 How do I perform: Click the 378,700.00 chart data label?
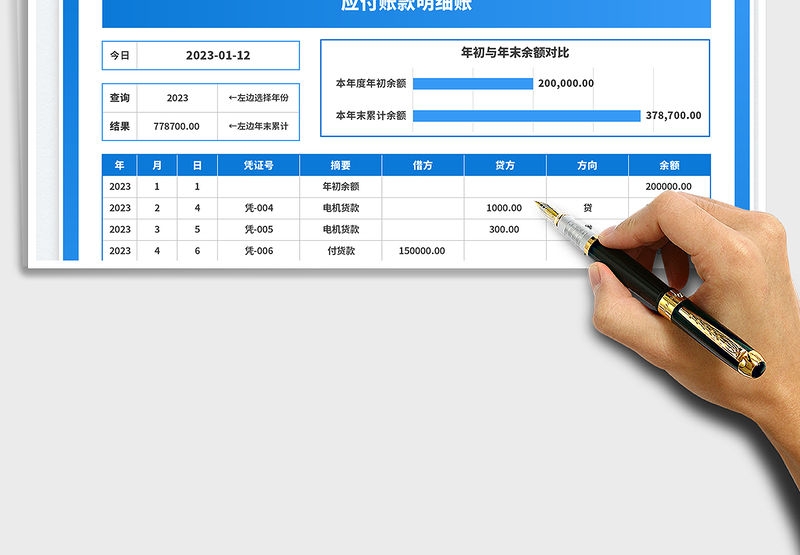[673, 116]
